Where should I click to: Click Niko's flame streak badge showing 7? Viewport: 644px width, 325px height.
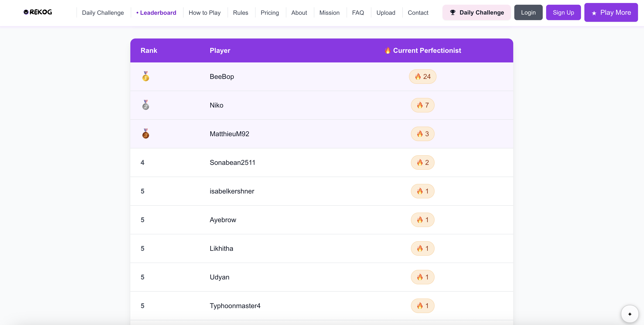[x=422, y=105]
